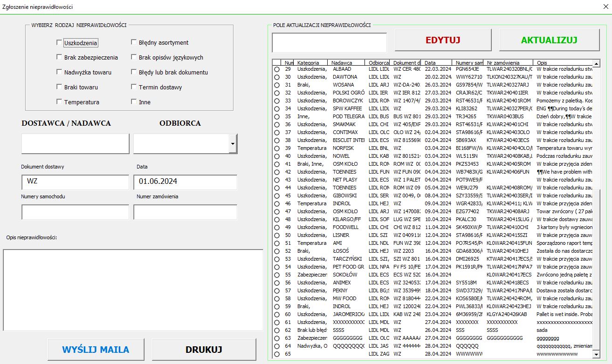Click the WYŚLIJ MAILA button
Viewport: 612px width, 364px height.
point(96,350)
